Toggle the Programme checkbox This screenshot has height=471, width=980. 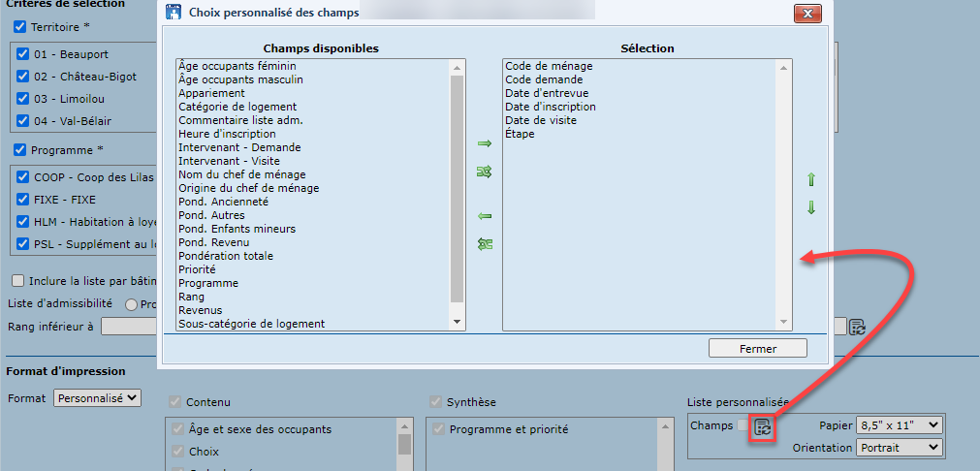pos(20,150)
